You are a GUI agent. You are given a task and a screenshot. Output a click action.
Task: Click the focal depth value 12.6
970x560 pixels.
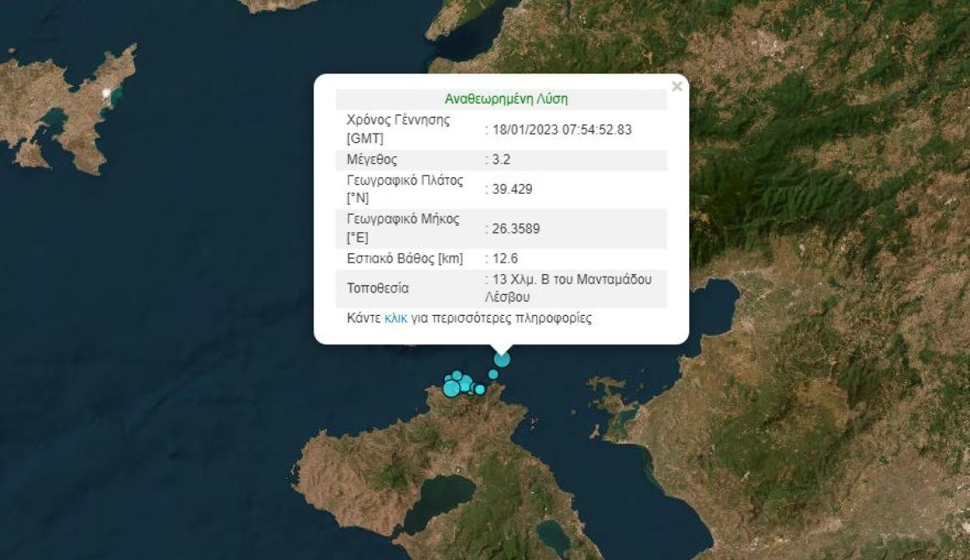(x=504, y=258)
